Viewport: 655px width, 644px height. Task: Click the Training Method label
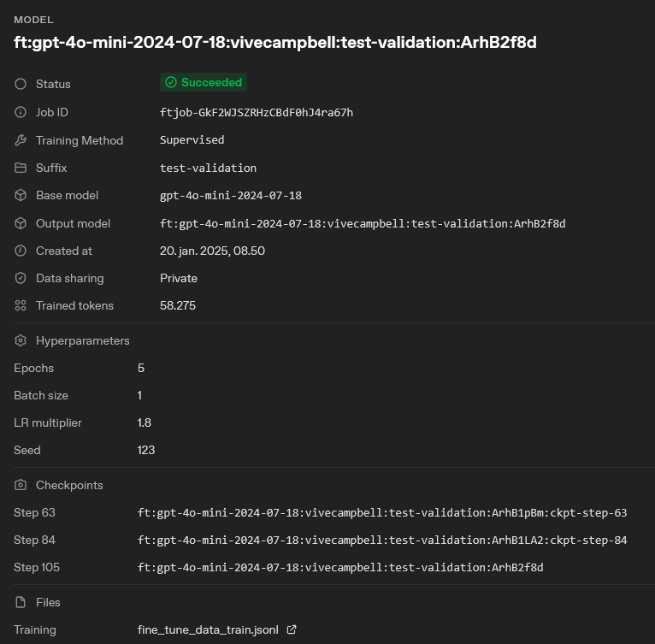click(80, 140)
